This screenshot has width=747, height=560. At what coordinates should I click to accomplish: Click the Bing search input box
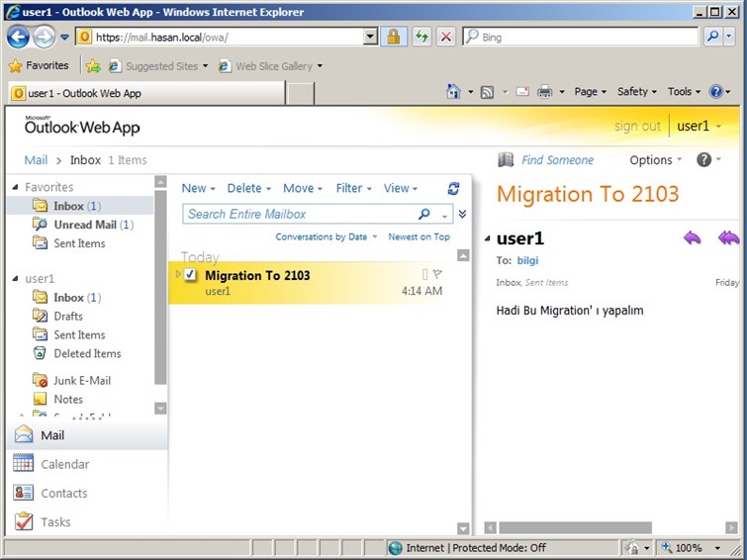click(580, 37)
